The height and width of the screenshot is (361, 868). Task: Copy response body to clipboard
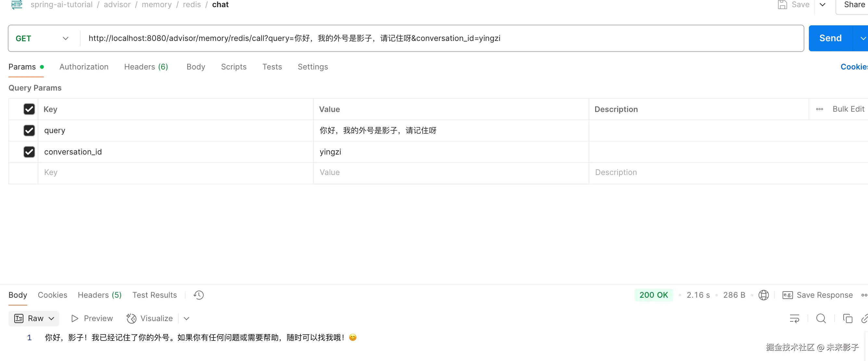tap(847, 318)
